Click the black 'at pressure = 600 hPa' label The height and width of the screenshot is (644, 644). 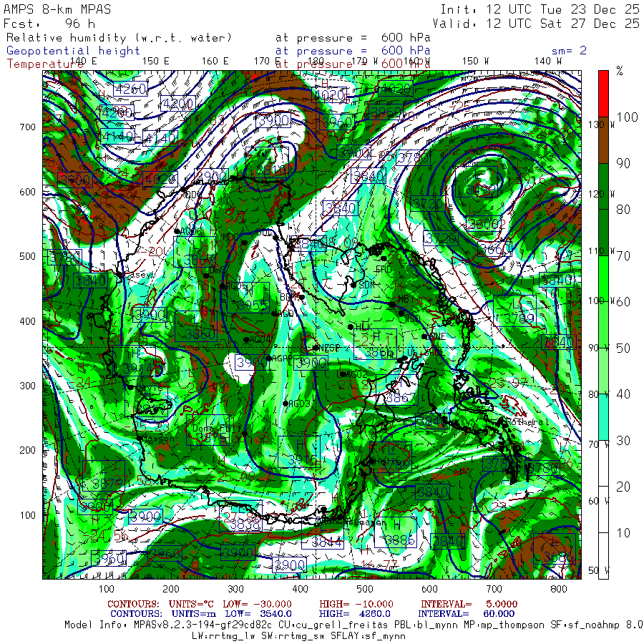353,38
